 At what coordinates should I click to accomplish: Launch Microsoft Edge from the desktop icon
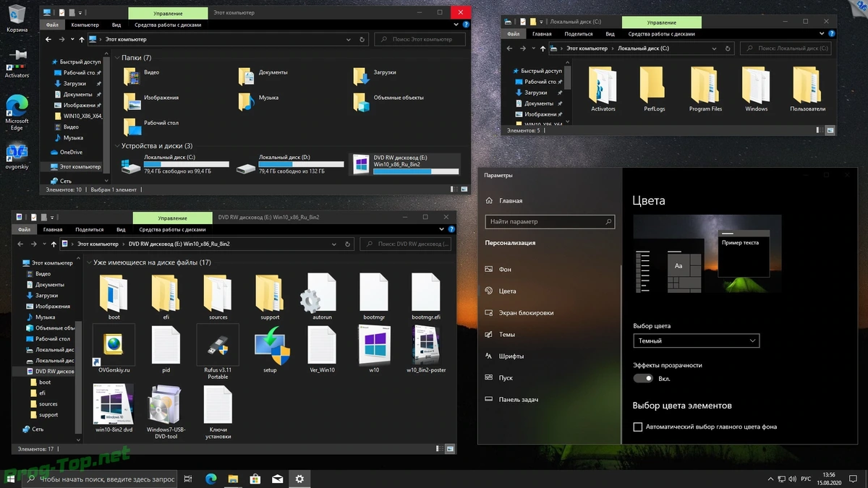pyautogui.click(x=17, y=112)
